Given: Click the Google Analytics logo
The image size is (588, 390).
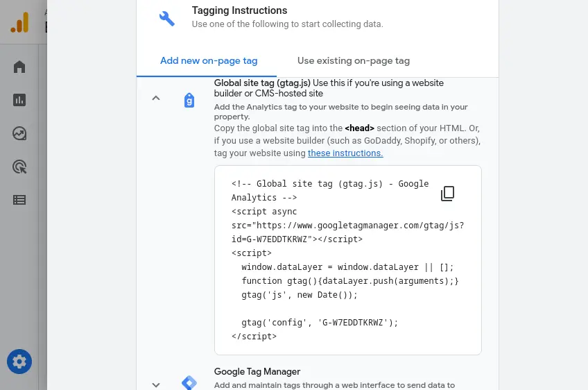Looking at the screenshot, I should (19, 22).
